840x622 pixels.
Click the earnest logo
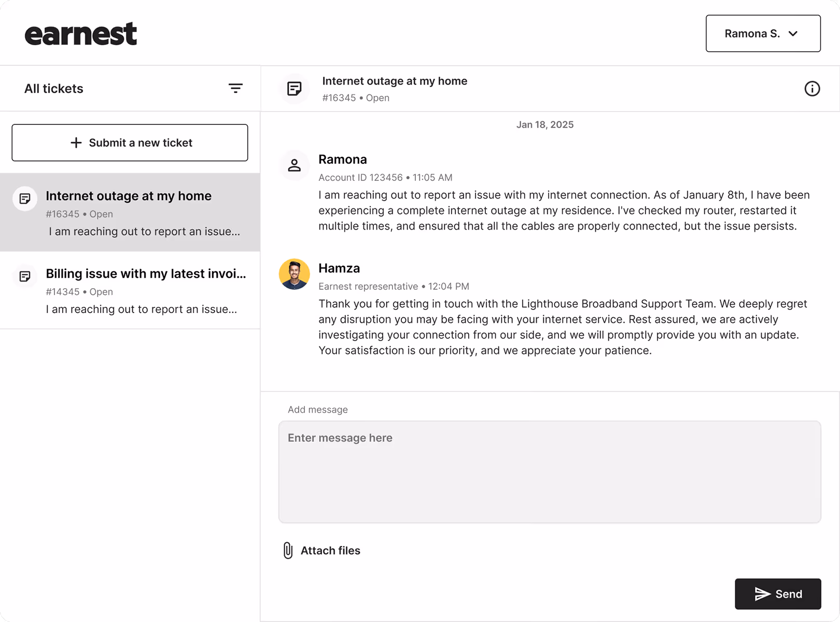(x=81, y=33)
